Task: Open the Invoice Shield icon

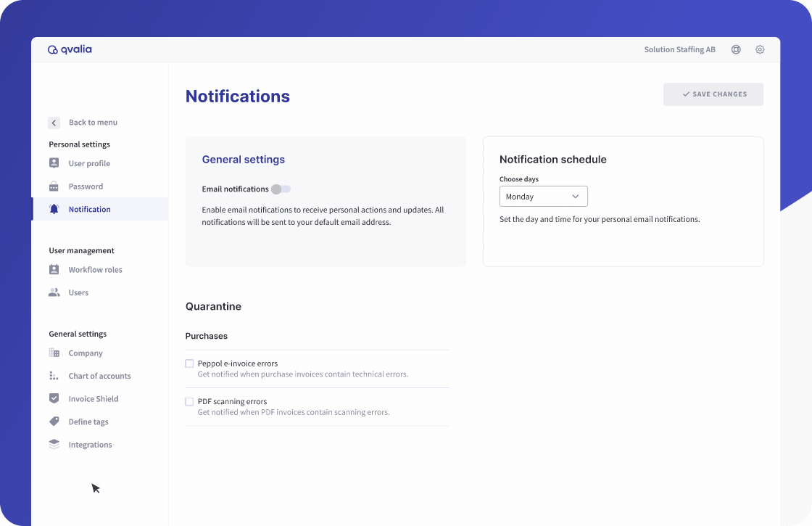Action: (x=54, y=398)
